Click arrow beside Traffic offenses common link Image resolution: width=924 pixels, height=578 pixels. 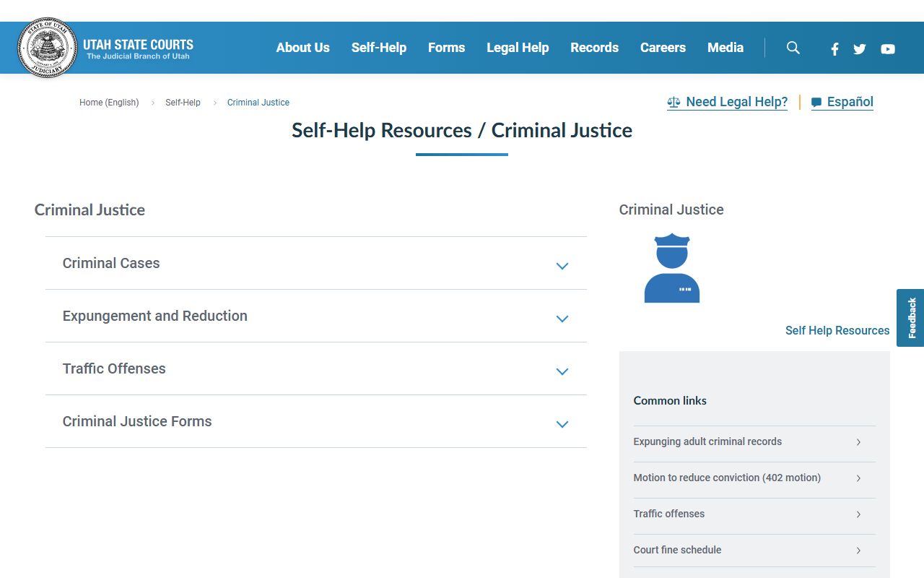[858, 514]
